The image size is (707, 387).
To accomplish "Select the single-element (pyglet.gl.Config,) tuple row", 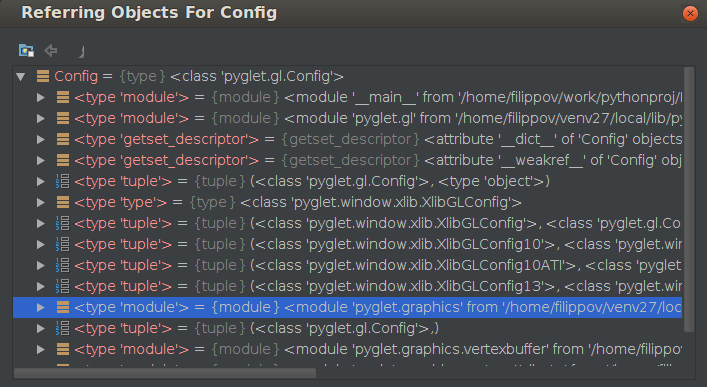I will coord(347,328).
